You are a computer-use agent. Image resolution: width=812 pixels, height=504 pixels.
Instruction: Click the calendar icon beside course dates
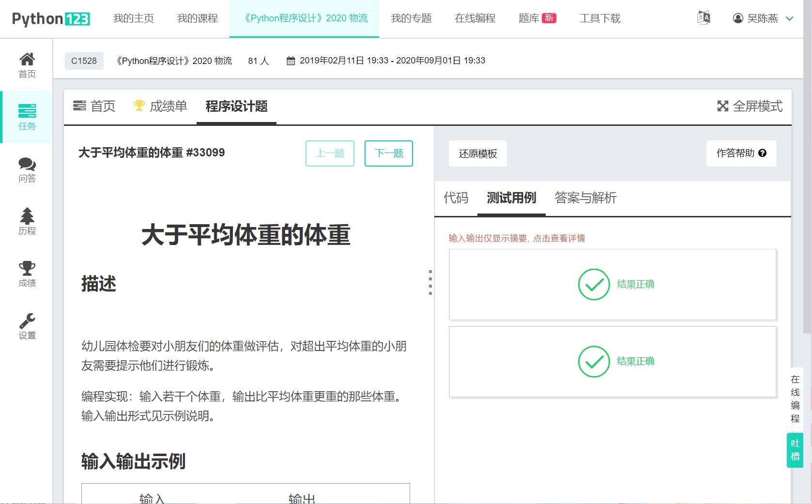click(x=291, y=61)
